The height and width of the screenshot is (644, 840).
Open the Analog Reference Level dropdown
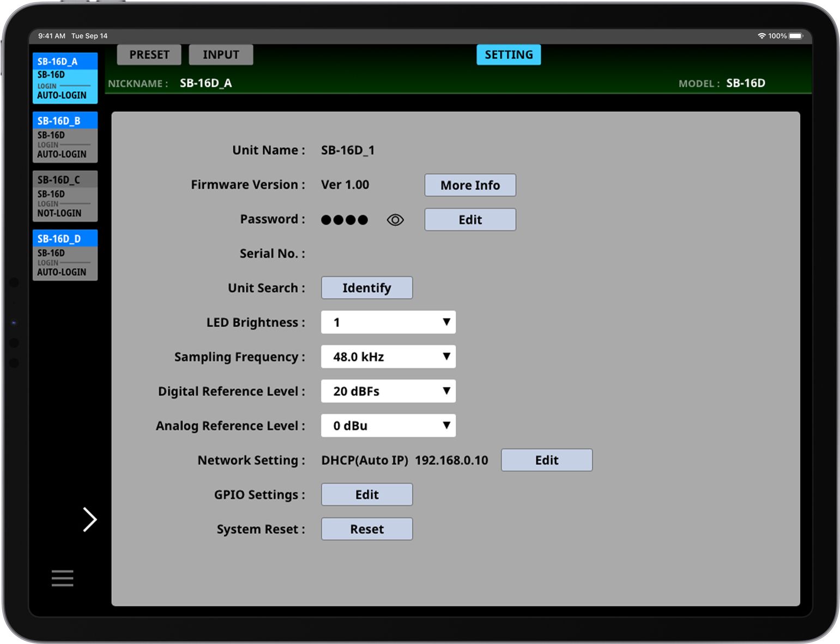[x=388, y=425]
